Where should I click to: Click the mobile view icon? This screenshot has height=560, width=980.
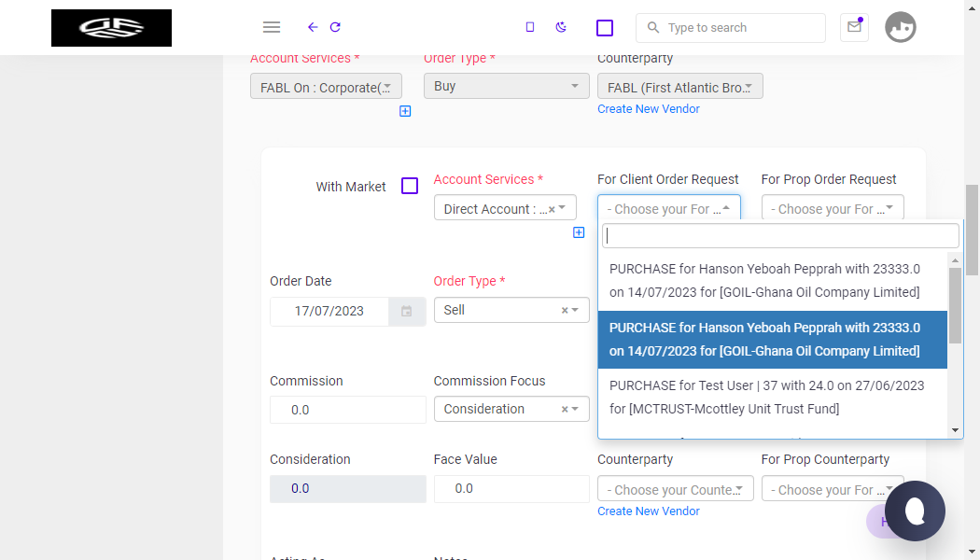(x=530, y=27)
